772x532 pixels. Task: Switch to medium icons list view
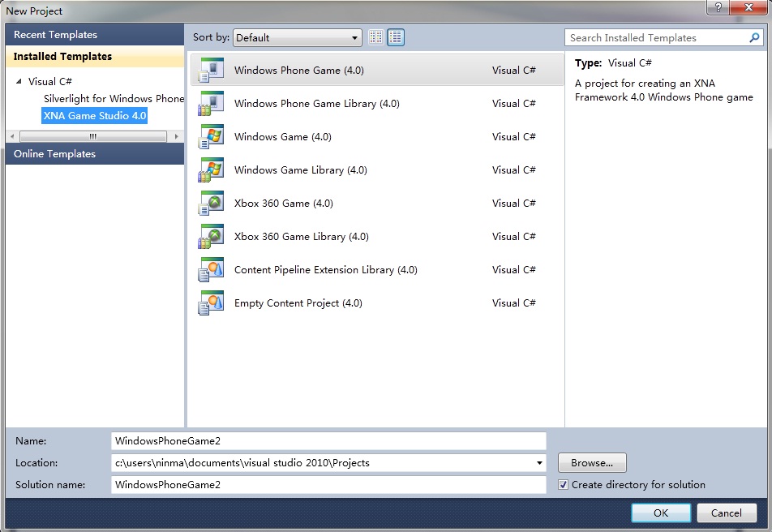coord(396,37)
